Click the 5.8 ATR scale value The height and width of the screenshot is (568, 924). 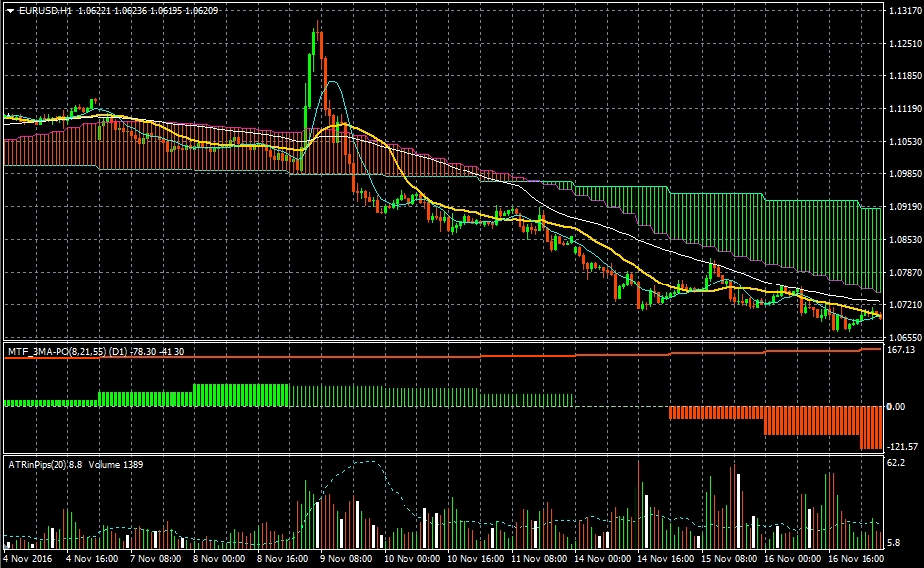coord(893,542)
